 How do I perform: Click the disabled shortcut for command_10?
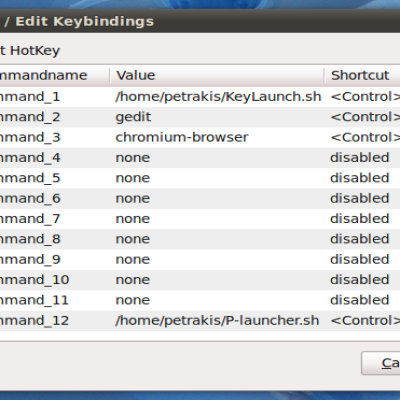pos(360,280)
